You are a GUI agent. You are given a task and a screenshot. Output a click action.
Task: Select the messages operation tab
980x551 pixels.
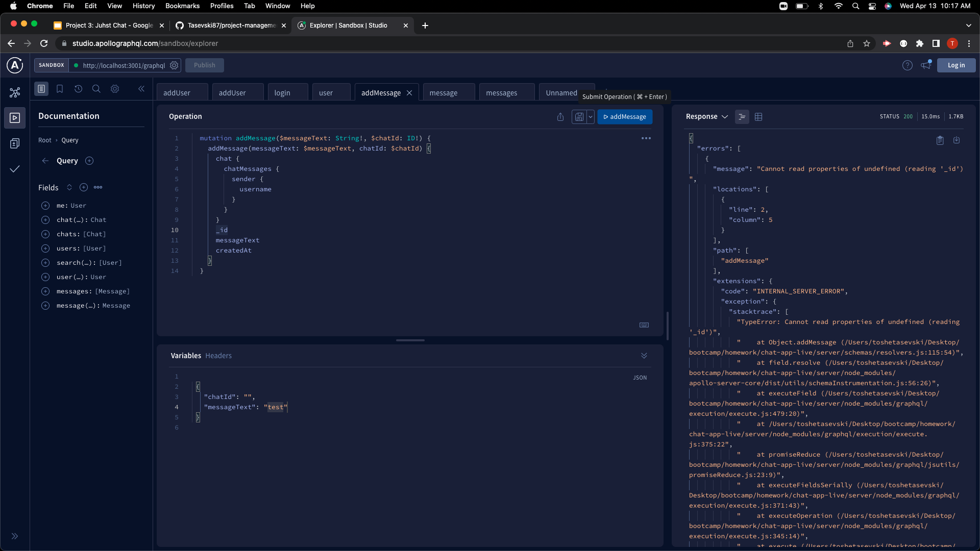(x=502, y=92)
